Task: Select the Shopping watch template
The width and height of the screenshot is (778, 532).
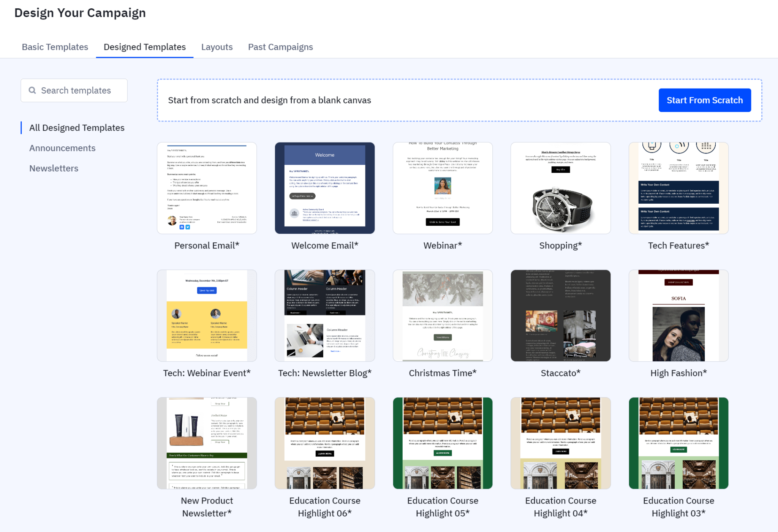Action: (560, 188)
